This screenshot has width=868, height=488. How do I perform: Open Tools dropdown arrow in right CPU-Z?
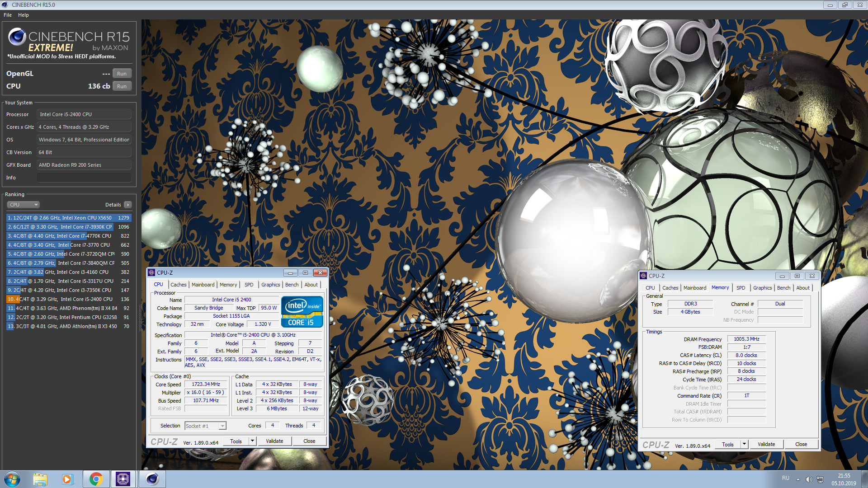click(x=744, y=445)
